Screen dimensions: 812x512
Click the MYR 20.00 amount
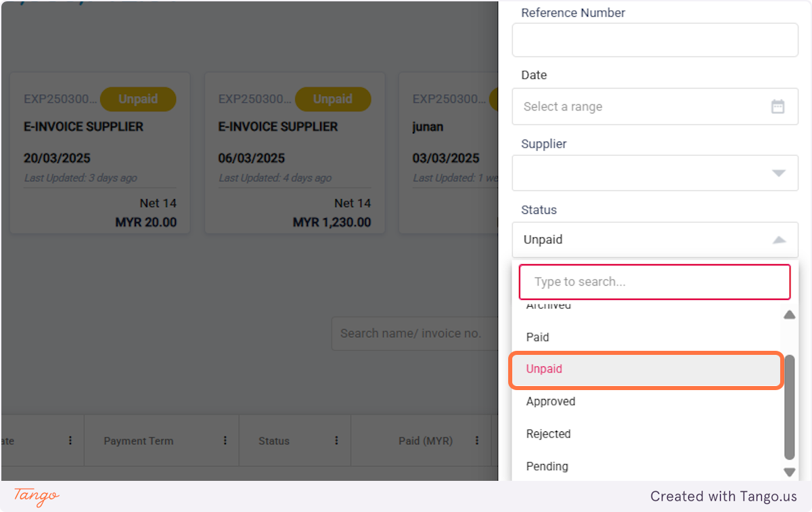(146, 222)
